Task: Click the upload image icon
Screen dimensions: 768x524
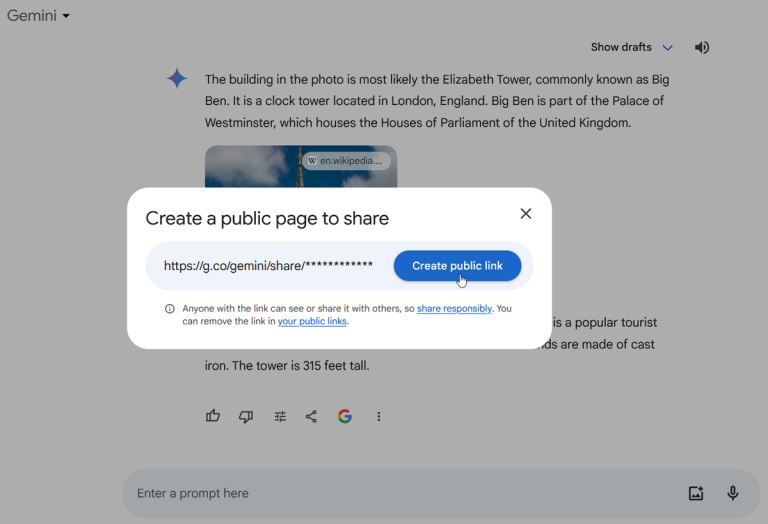Action: tap(696, 493)
